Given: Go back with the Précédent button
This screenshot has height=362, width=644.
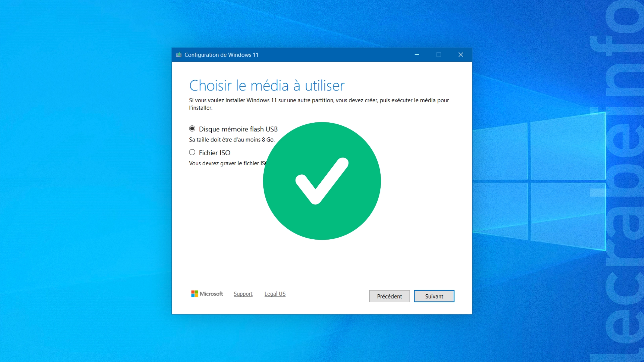Looking at the screenshot, I should (389, 296).
